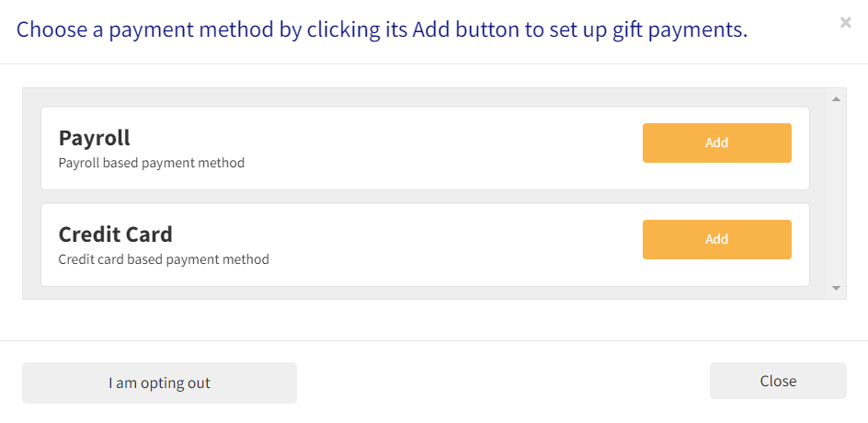
Task: Select the Payroll heading text
Action: [x=94, y=138]
